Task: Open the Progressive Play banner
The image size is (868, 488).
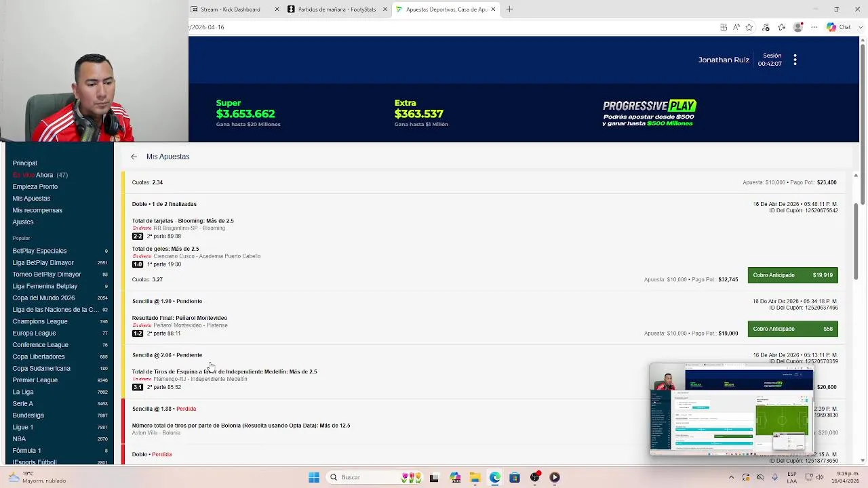Action: (x=650, y=113)
